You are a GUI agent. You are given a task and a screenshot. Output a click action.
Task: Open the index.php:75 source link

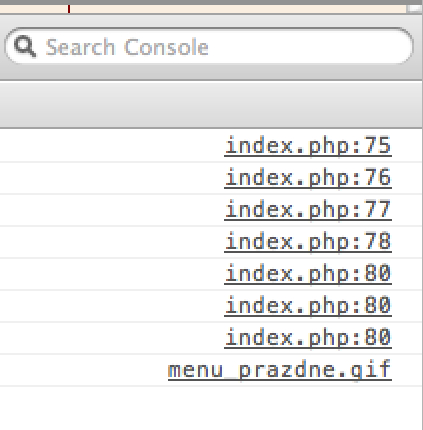[308, 146]
